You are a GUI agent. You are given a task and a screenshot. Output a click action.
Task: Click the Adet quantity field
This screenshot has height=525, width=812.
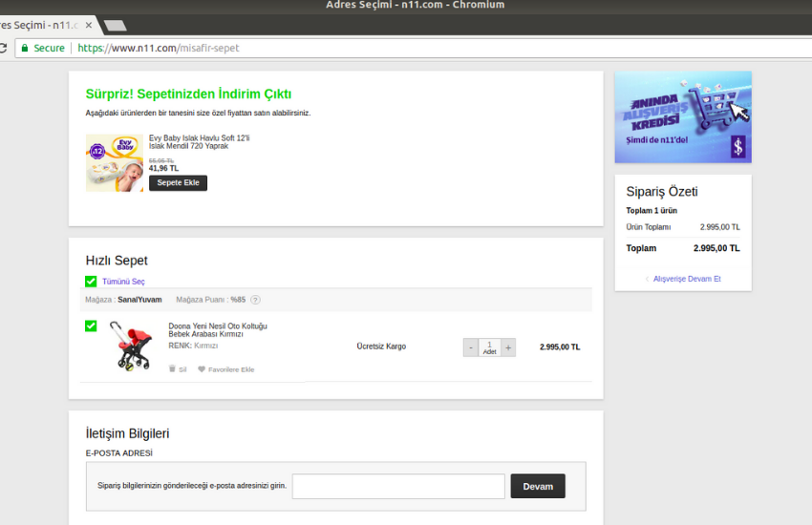[489, 347]
